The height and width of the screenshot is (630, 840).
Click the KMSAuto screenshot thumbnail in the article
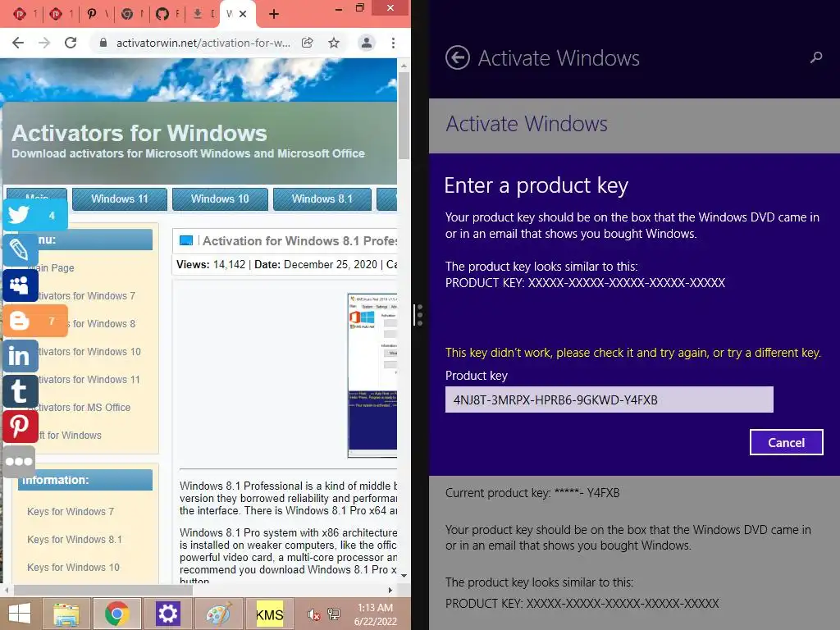[x=372, y=375]
